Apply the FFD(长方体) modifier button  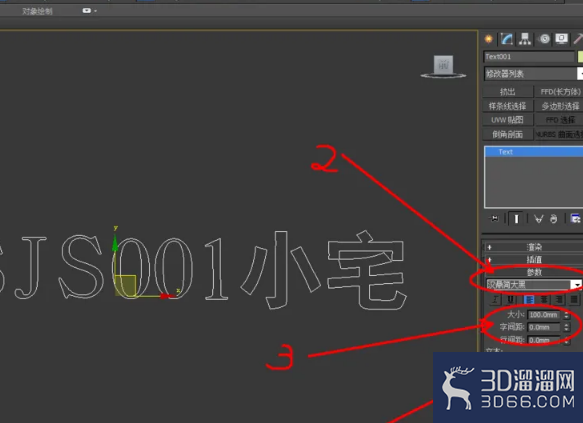click(558, 91)
